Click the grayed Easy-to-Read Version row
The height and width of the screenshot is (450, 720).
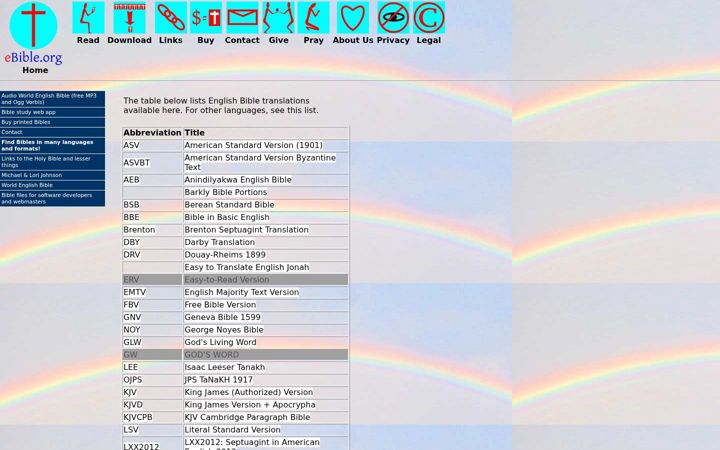point(235,280)
